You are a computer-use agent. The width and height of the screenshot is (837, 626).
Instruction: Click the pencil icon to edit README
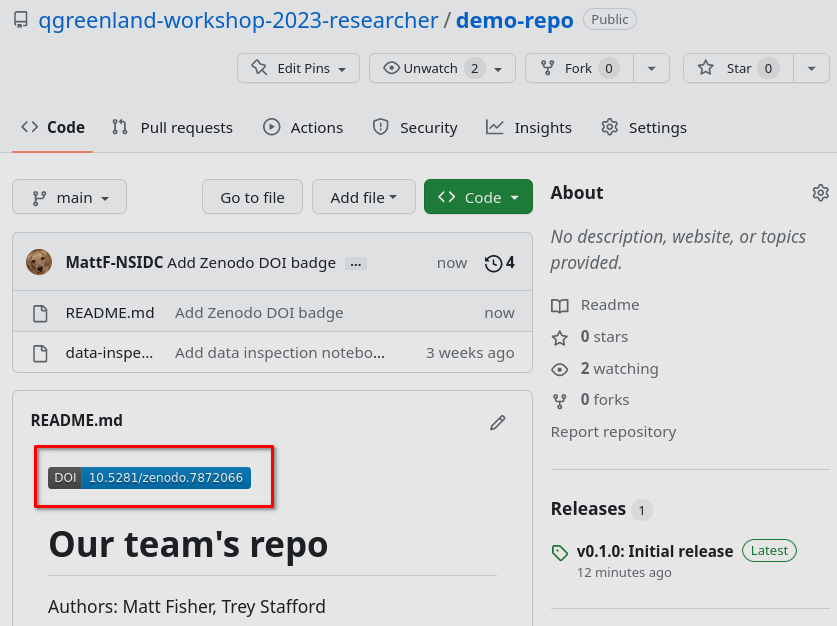click(x=497, y=422)
